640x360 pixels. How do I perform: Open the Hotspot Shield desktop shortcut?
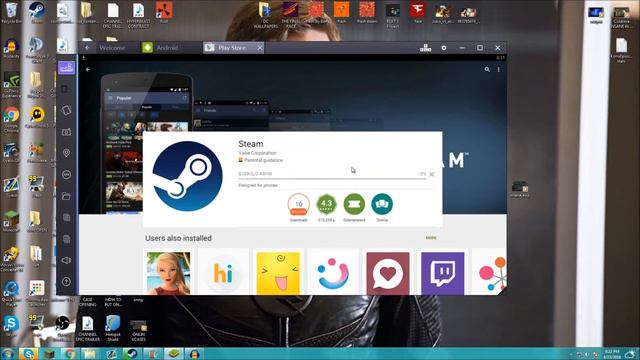pos(113,328)
